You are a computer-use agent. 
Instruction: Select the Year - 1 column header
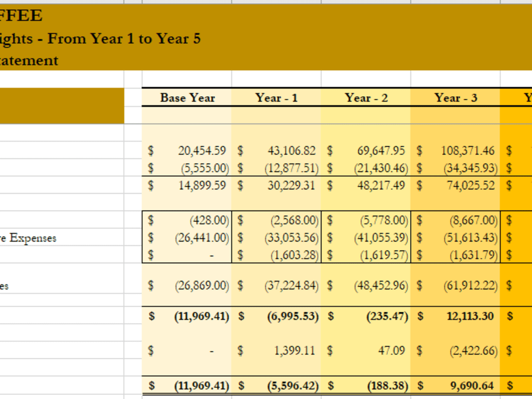[277, 98]
